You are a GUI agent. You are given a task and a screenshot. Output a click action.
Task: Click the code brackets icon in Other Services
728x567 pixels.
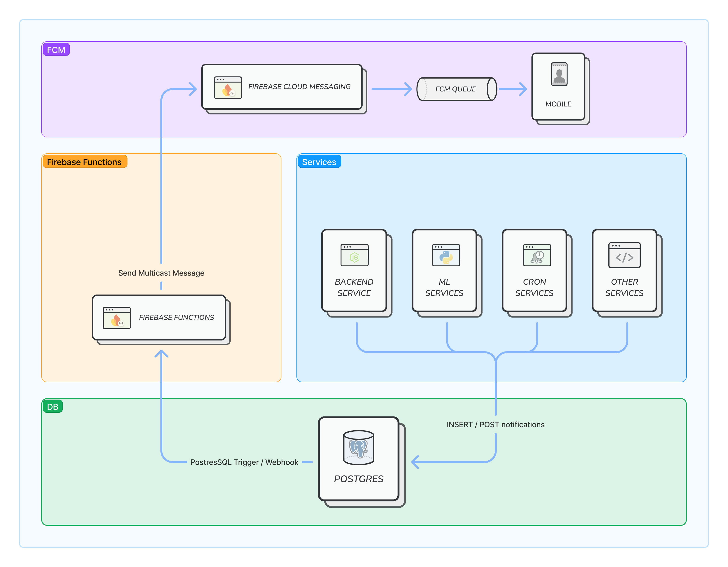(624, 255)
